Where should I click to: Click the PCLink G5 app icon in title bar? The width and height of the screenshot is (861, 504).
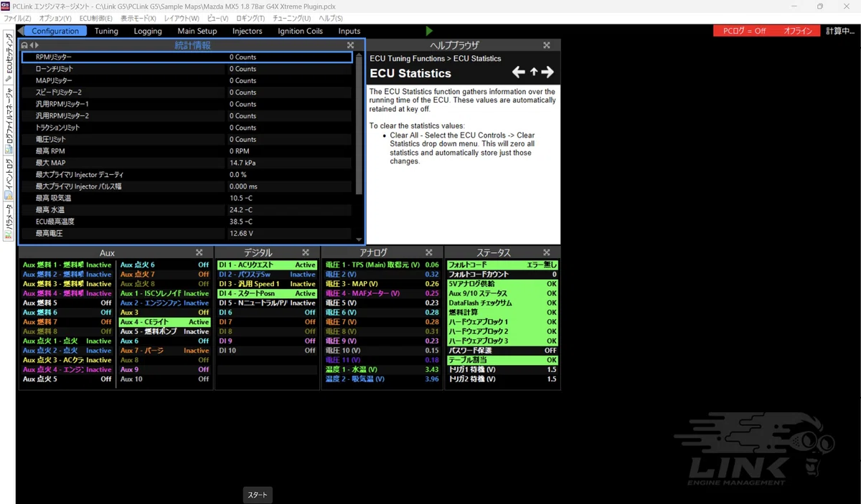(x=6, y=6)
